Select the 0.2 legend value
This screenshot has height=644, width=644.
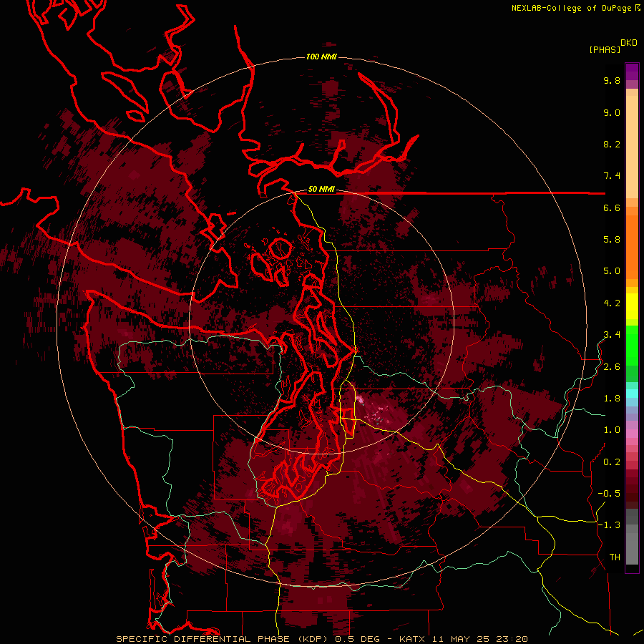point(612,462)
